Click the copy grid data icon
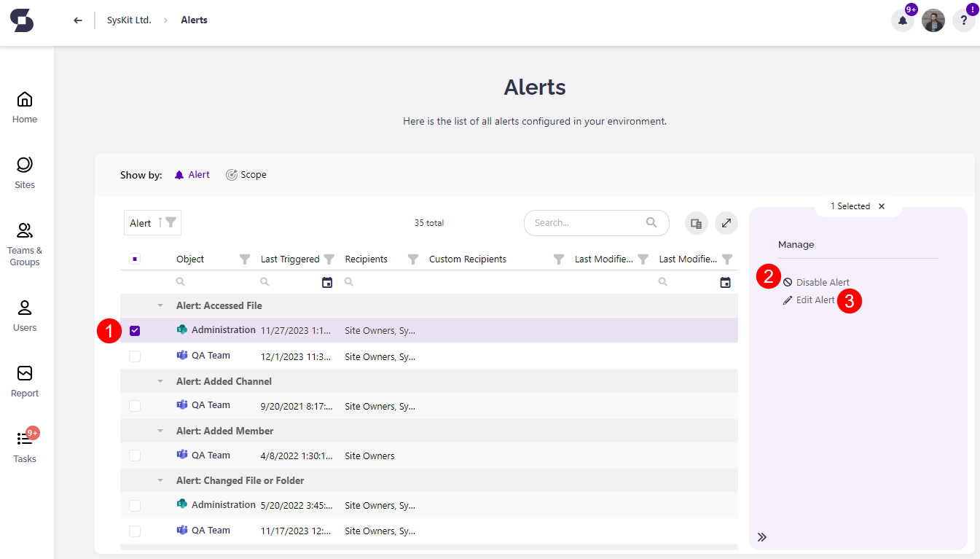Image resolution: width=980 pixels, height=559 pixels. coord(696,223)
